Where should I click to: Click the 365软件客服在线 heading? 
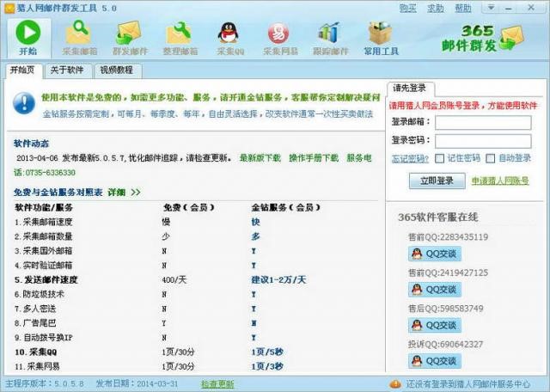click(x=437, y=217)
